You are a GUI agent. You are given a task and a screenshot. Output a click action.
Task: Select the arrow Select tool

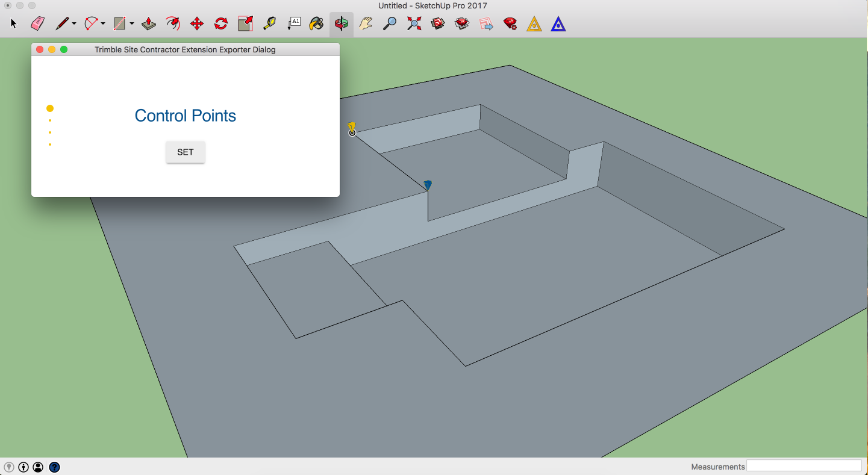coord(13,23)
